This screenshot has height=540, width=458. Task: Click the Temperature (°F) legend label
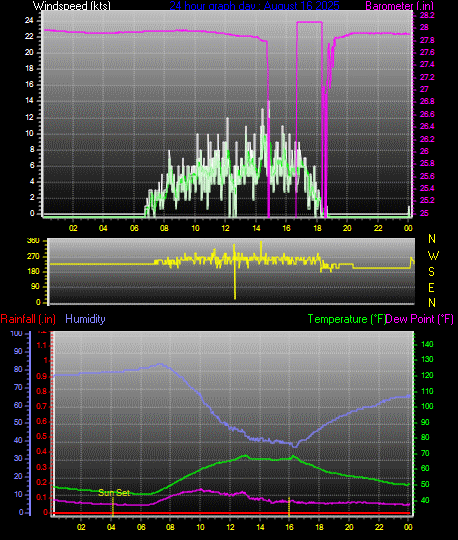tap(346, 319)
